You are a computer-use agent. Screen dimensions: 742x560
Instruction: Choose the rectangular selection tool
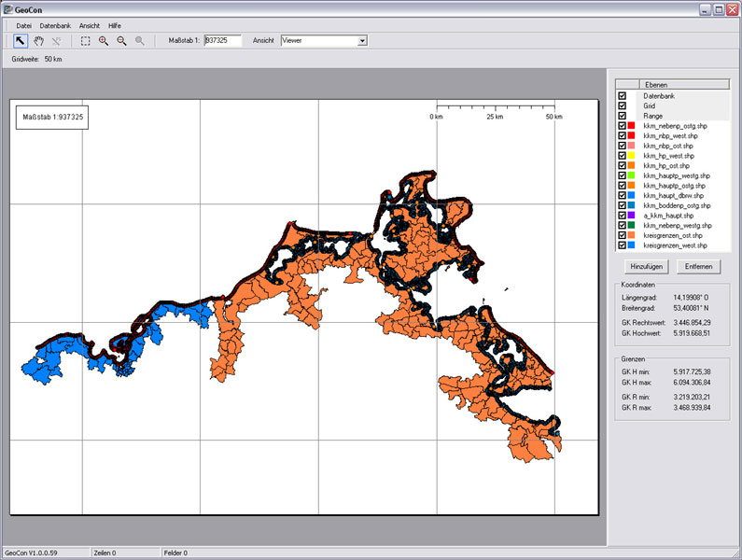pyautogui.click(x=85, y=41)
